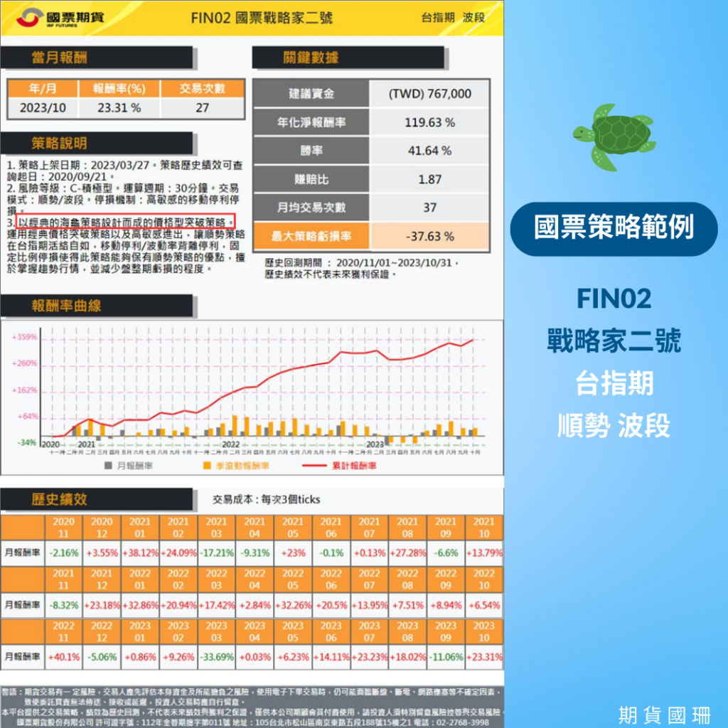This screenshot has height=728, width=728.
Task: Click the +32.26% monthly return cell
Action: 293,605
